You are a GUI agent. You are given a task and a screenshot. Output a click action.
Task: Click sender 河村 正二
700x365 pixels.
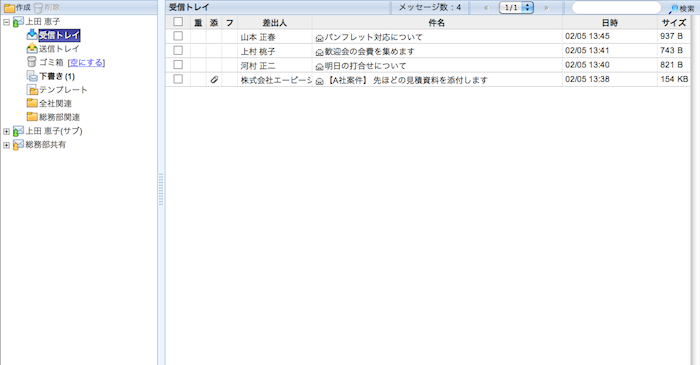click(258, 66)
